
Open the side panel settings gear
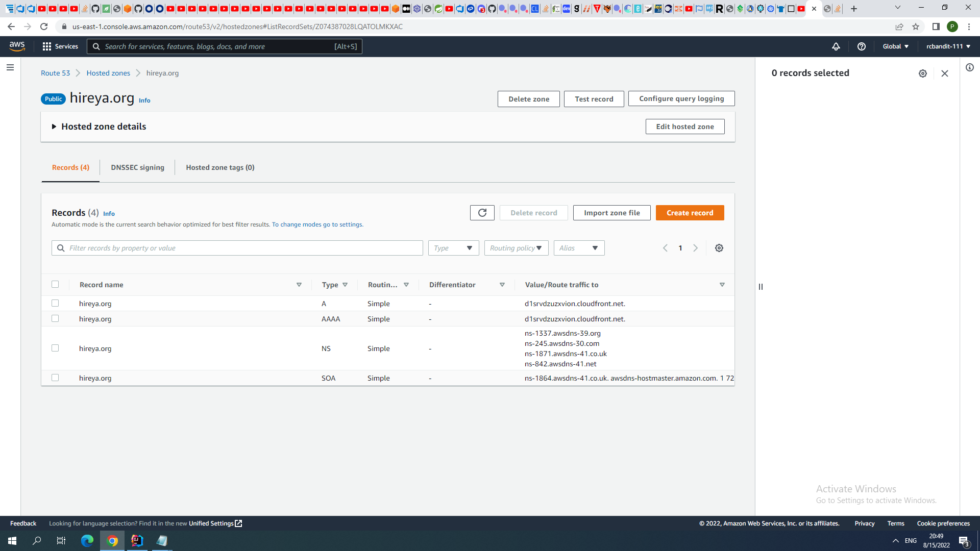coord(923,73)
